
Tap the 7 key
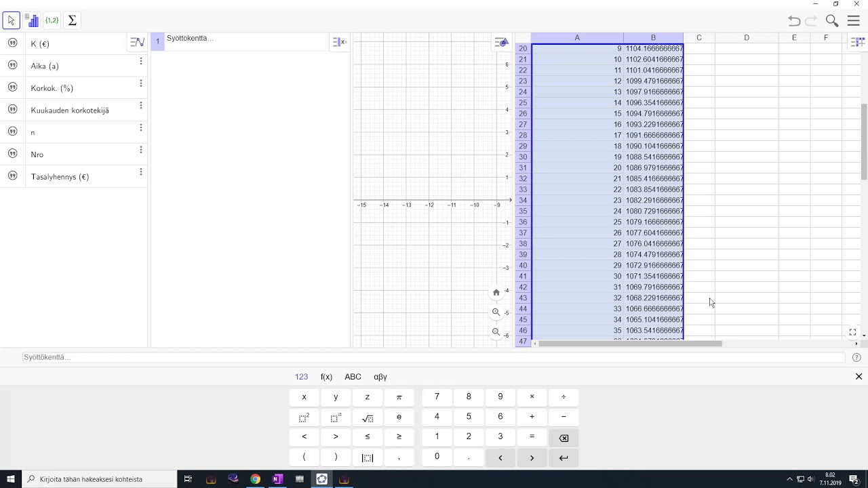point(437,397)
